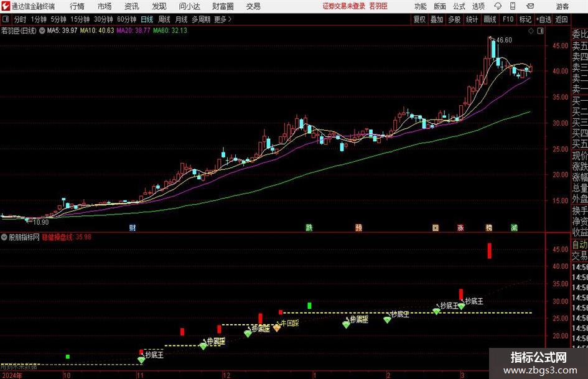Click the 复权 toolbar button
588x379 pixels.
(x=419, y=19)
